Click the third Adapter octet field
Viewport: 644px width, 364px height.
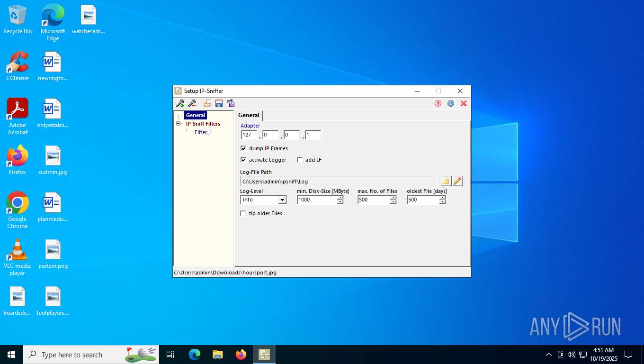pos(292,135)
